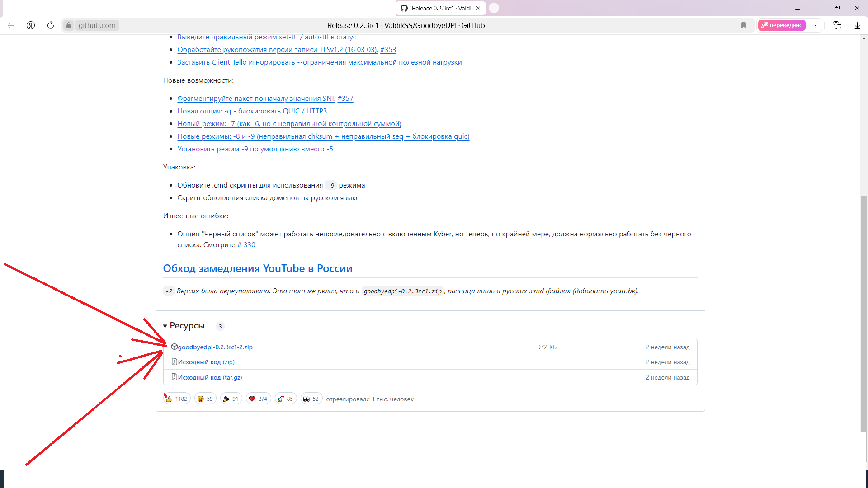Click the rocket reaction 85
868x488 pixels.
tap(285, 399)
